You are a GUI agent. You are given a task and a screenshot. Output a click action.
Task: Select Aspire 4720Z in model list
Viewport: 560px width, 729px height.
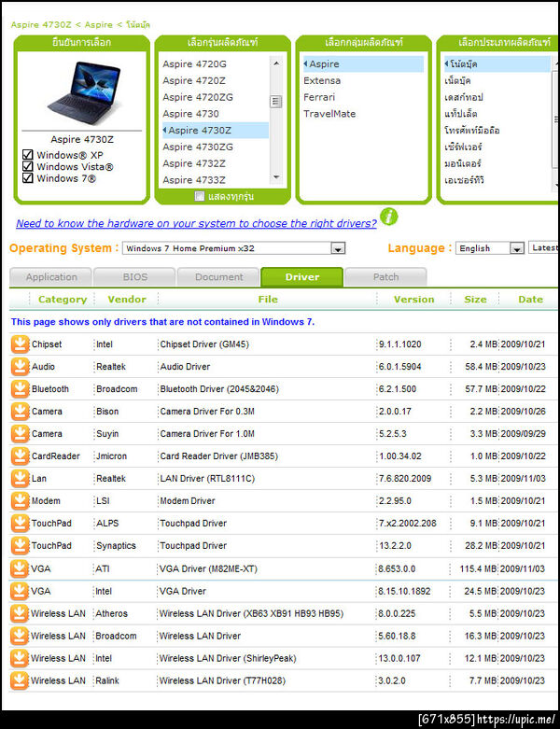tap(194, 81)
